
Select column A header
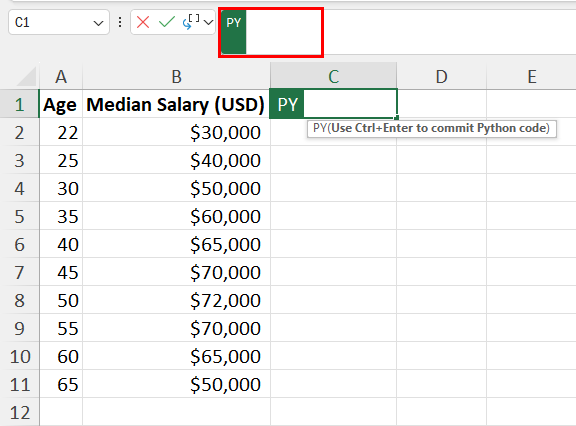(61, 77)
